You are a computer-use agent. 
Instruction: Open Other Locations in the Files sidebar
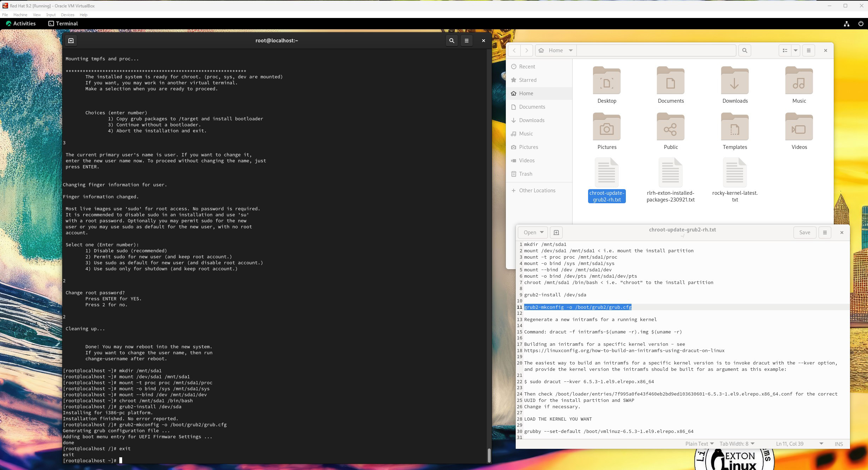pyautogui.click(x=539, y=191)
